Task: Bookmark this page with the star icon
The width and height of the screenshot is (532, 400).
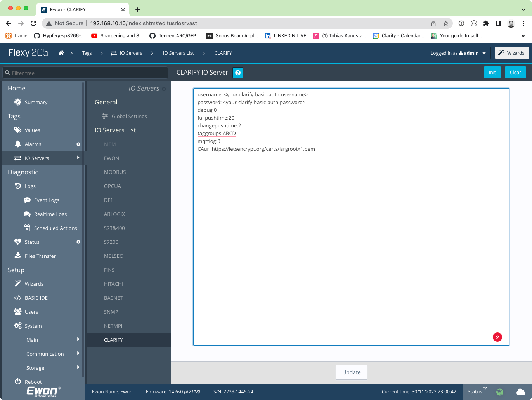Action: (446, 23)
